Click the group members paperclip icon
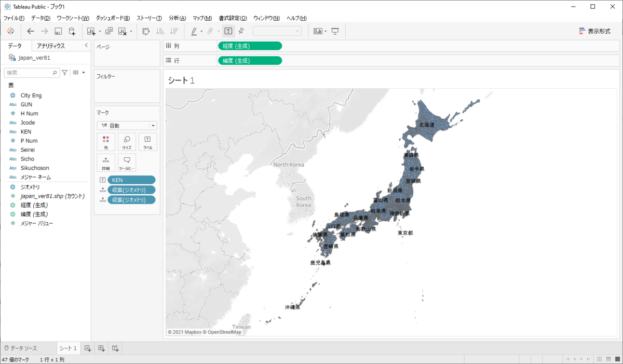Screen dimensions: 623x364 [210, 31]
